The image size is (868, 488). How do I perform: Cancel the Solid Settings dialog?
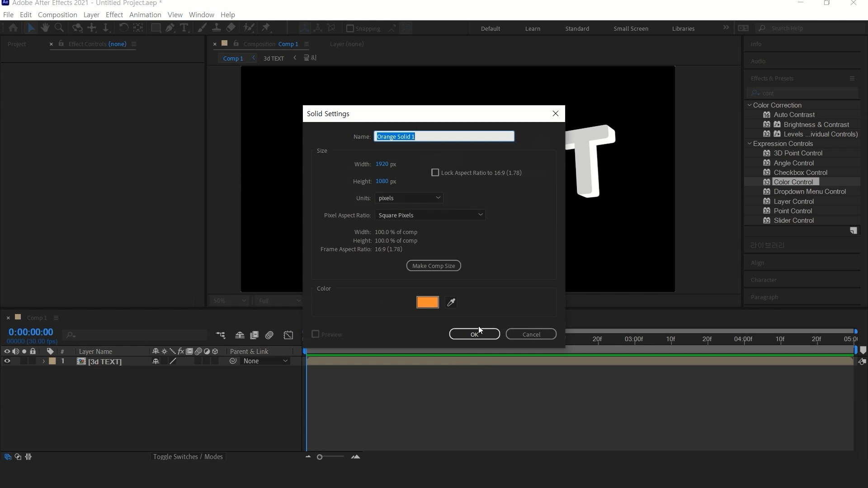click(x=531, y=334)
